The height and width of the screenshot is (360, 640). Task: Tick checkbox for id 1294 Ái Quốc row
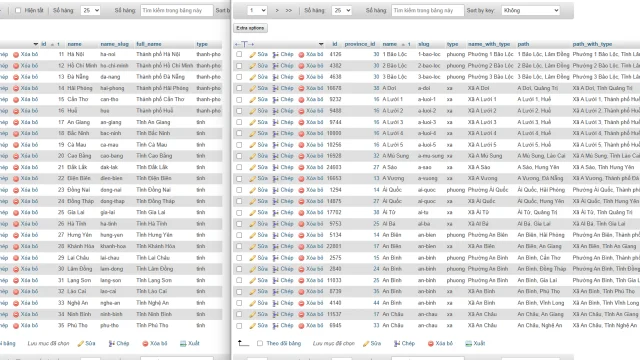[x=239, y=190]
